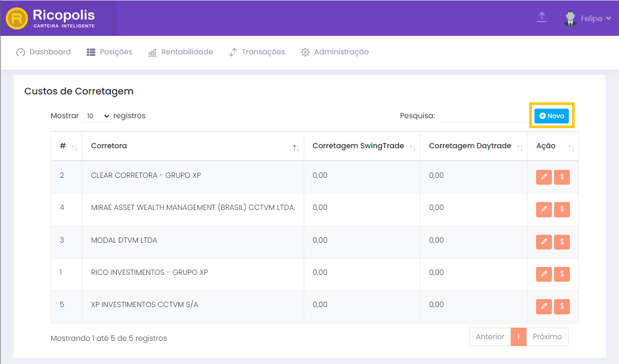
Task: Click the Rentabilidade bar chart icon
Action: (x=153, y=52)
